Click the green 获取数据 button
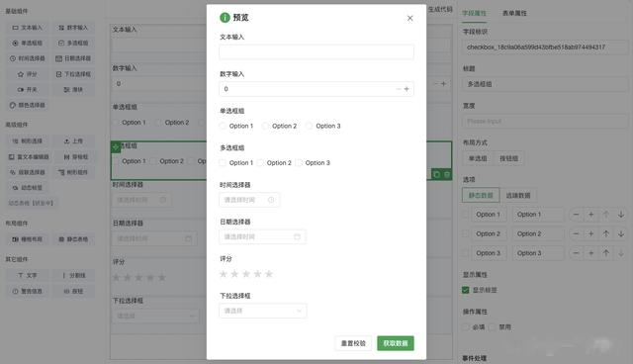 point(396,343)
